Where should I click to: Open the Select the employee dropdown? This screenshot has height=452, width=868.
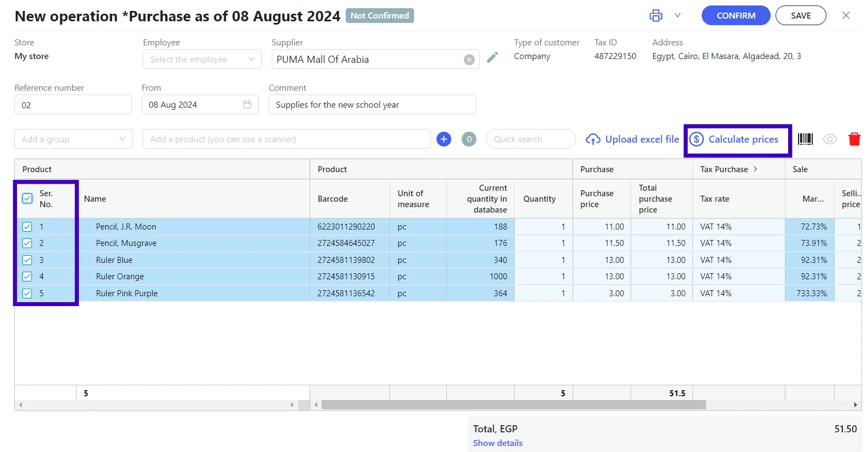pyautogui.click(x=202, y=59)
